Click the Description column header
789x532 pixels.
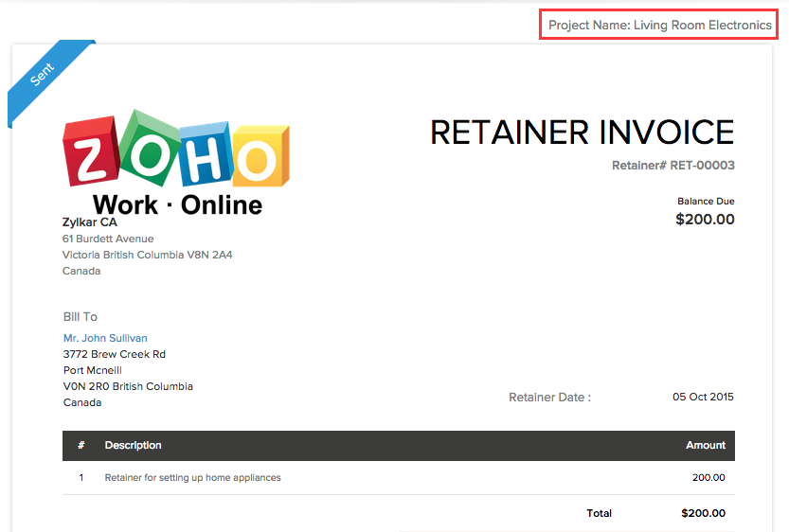coord(133,445)
